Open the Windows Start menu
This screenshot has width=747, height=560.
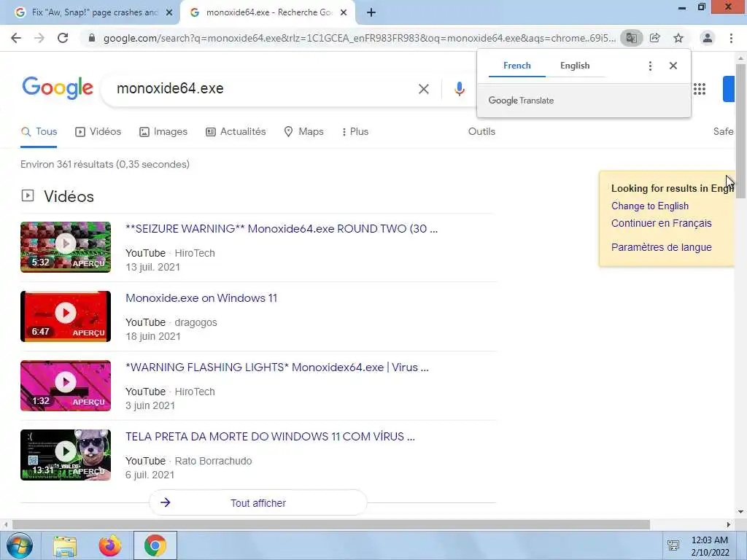pyautogui.click(x=20, y=545)
